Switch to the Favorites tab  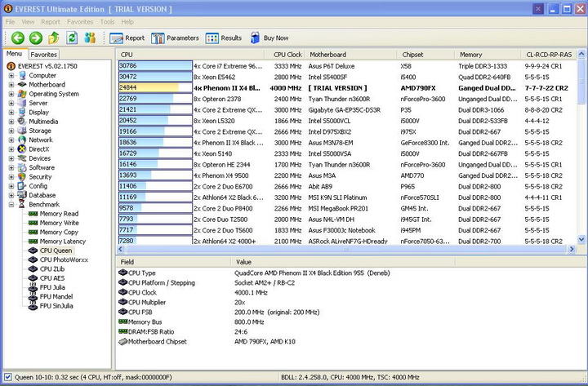click(43, 55)
